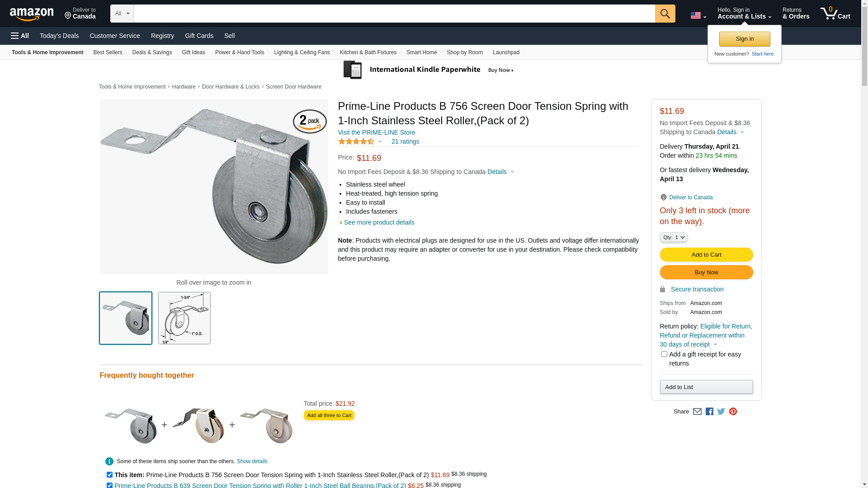The width and height of the screenshot is (868, 488).
Task: Share product on Pinterest icon
Action: [733, 412]
